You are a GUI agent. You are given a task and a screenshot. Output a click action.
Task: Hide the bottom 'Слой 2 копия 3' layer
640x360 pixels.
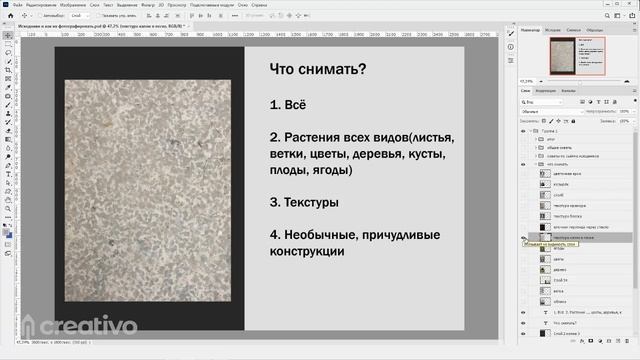pyautogui.click(x=523, y=334)
